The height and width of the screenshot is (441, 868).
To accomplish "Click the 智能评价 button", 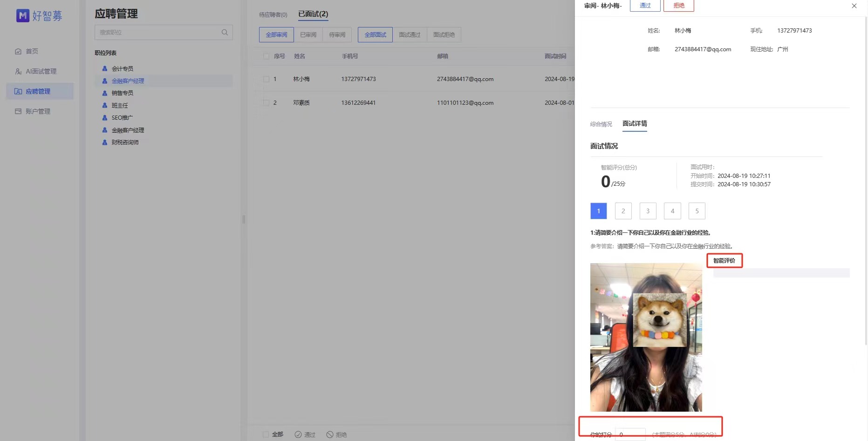I will 724,261.
